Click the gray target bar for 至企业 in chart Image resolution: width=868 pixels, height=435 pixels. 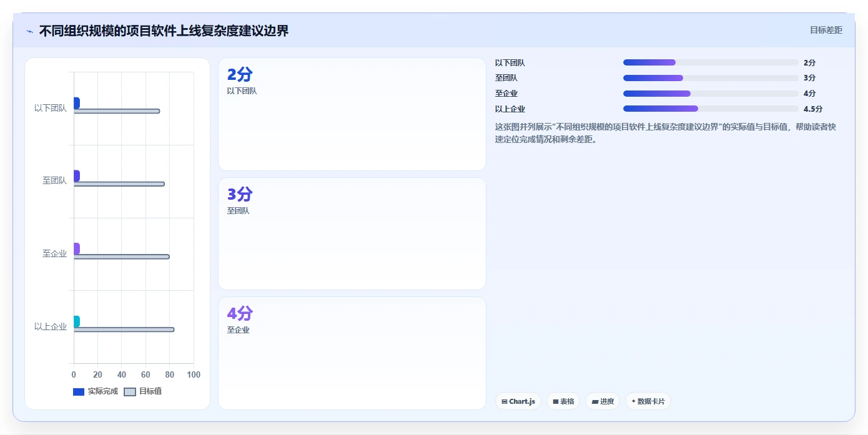click(x=122, y=257)
